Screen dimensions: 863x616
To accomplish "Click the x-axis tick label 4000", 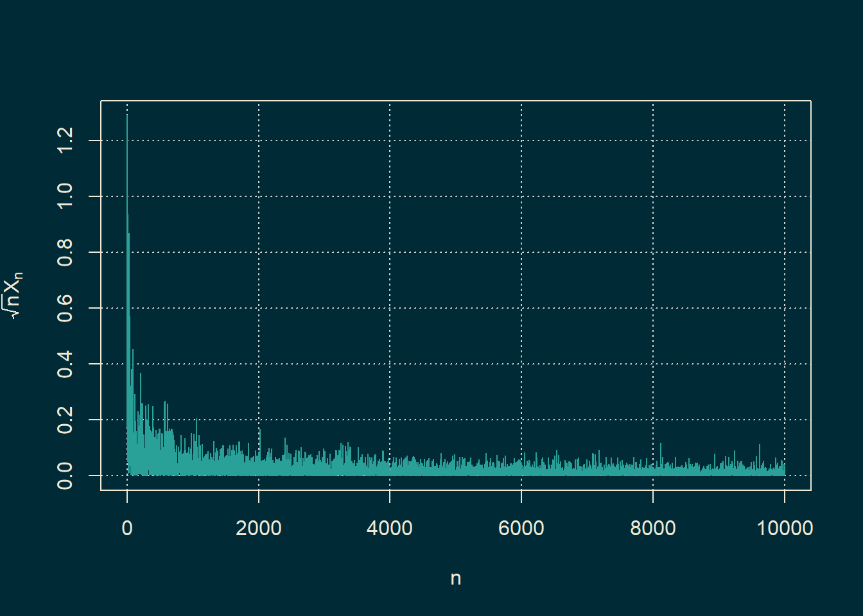I will (x=390, y=528).
